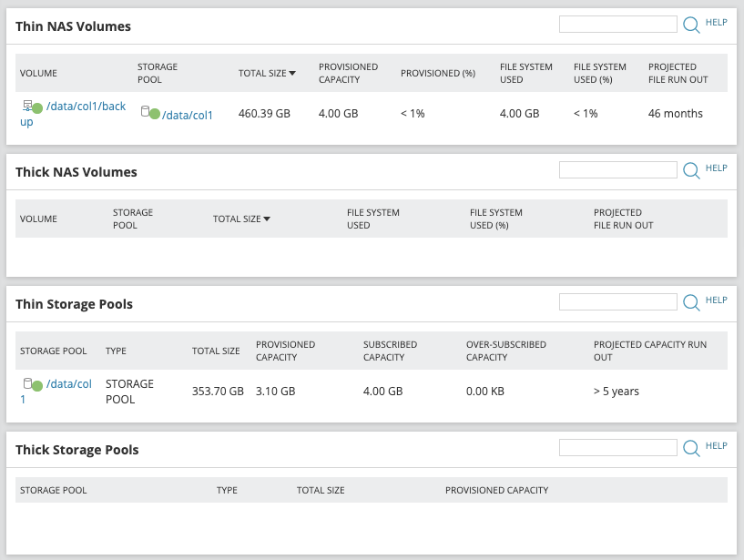
Task: Click pool icon in Thin Storage Pools row
Action: tap(32, 384)
